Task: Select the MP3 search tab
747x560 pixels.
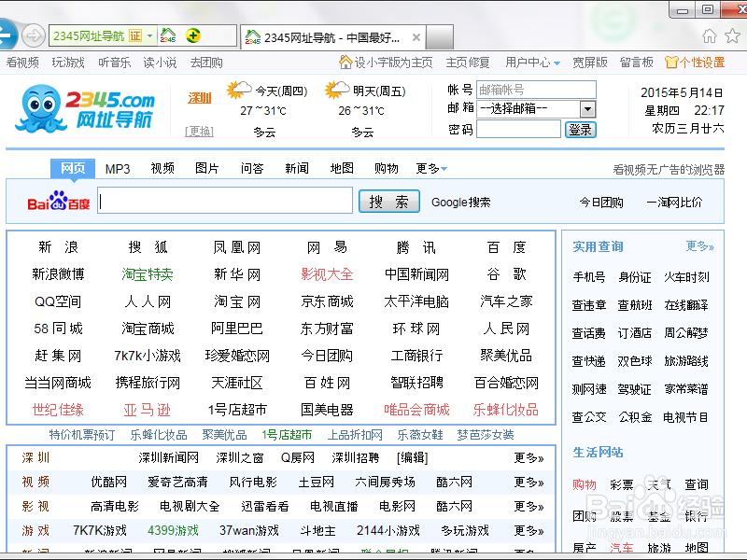Action: 118,169
